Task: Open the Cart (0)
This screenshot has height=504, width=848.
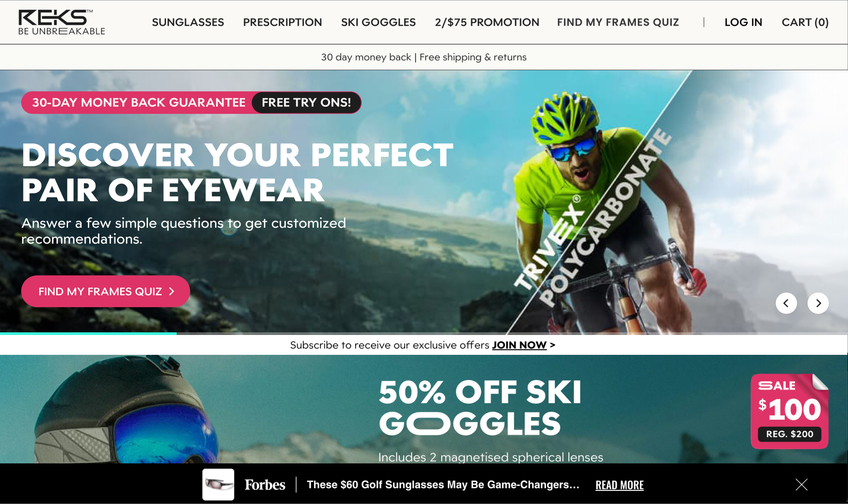Action: 805,22
